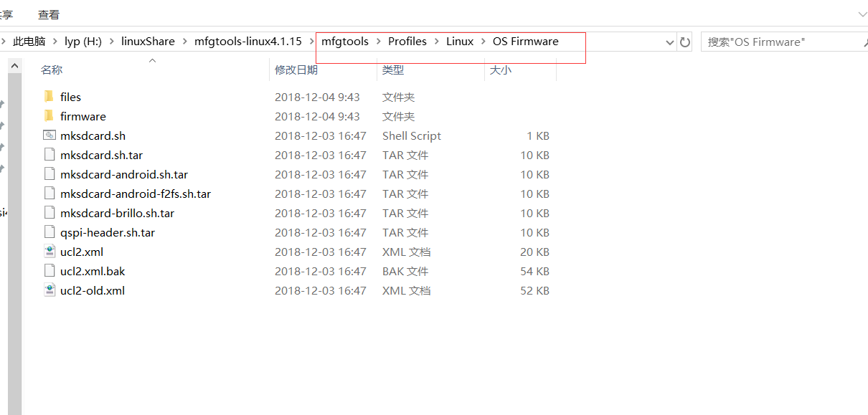Image resolution: width=868 pixels, height=415 pixels.
Task: Click OS Firmware breadcrumb segment
Action: pyautogui.click(x=525, y=42)
